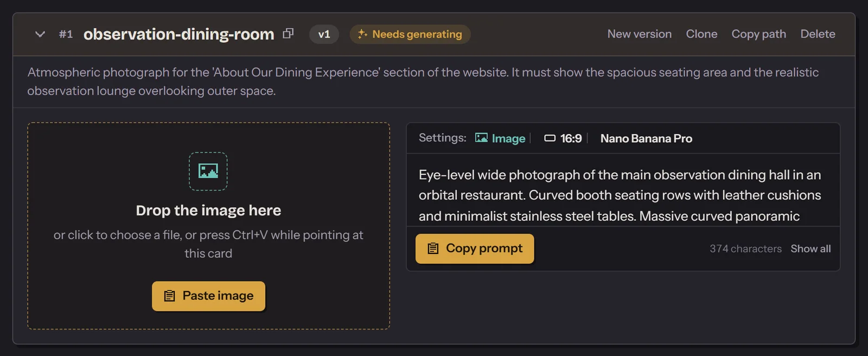Create a New version

point(640,34)
